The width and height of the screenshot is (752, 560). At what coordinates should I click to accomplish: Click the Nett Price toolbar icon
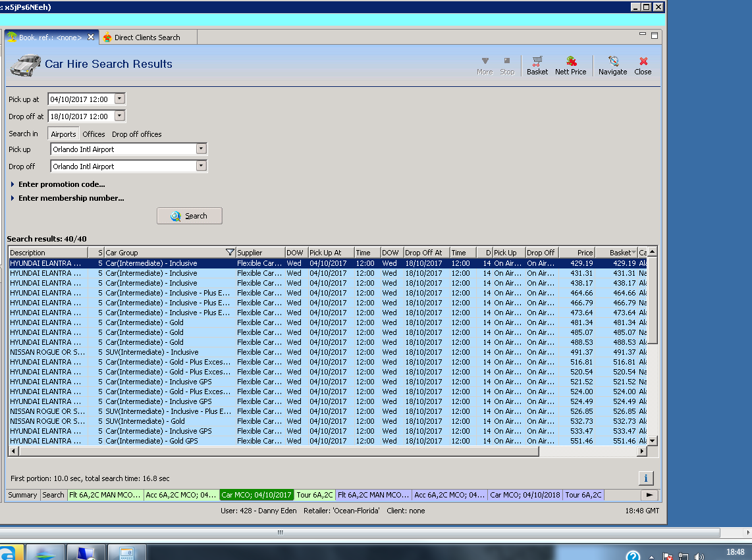coord(570,65)
